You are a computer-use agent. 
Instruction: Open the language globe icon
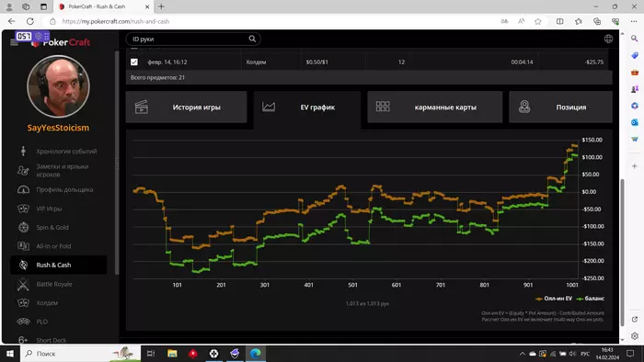pyautogui.click(x=608, y=39)
